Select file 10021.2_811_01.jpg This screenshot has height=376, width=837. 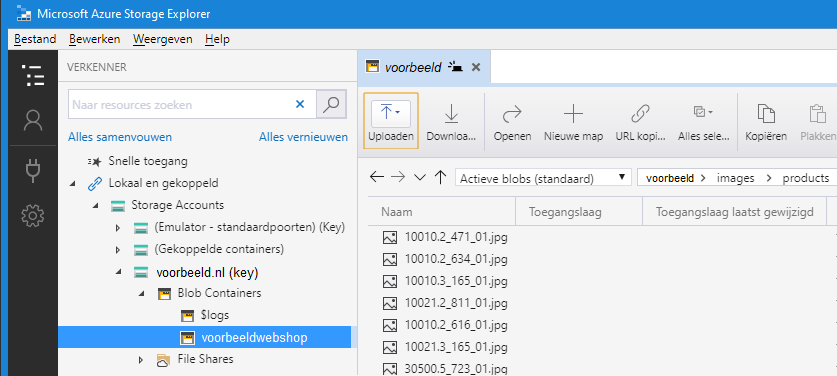click(x=456, y=303)
